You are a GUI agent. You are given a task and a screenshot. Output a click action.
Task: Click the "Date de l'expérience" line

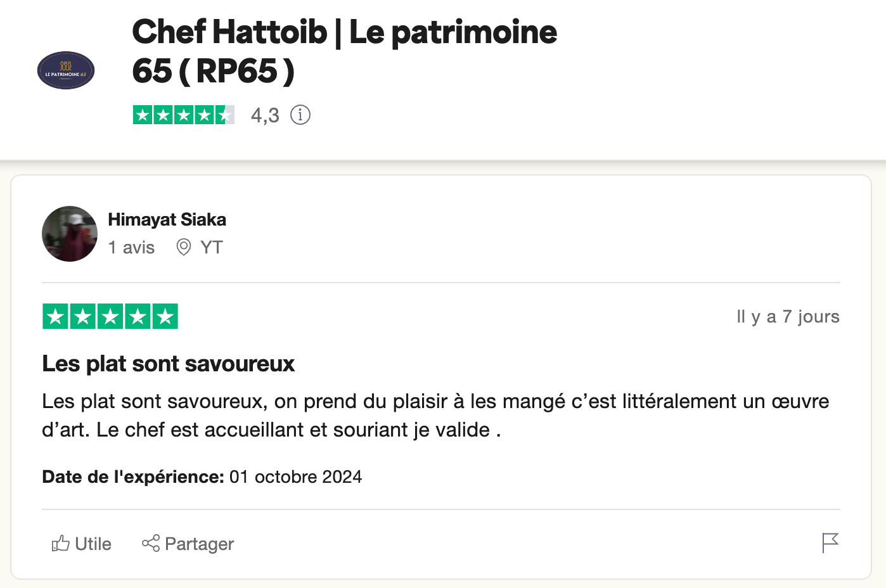tap(202, 476)
